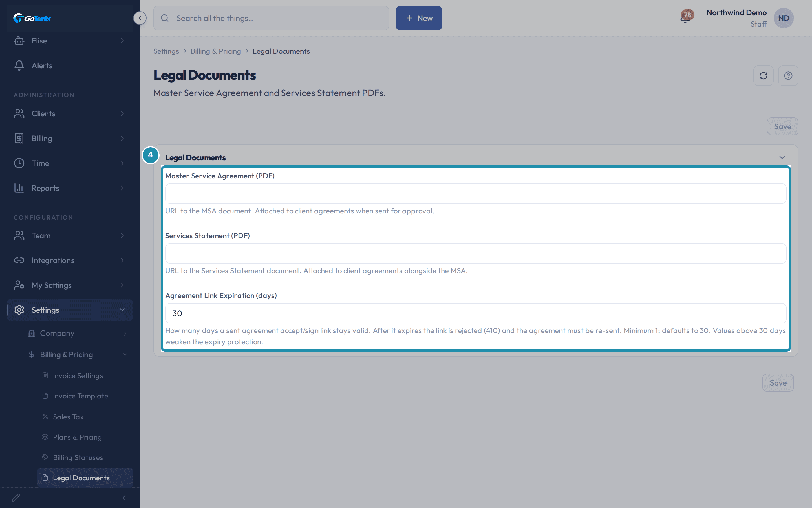The width and height of the screenshot is (812, 508).
Task: Go to Settings breadcrumb link
Action: pyautogui.click(x=166, y=51)
